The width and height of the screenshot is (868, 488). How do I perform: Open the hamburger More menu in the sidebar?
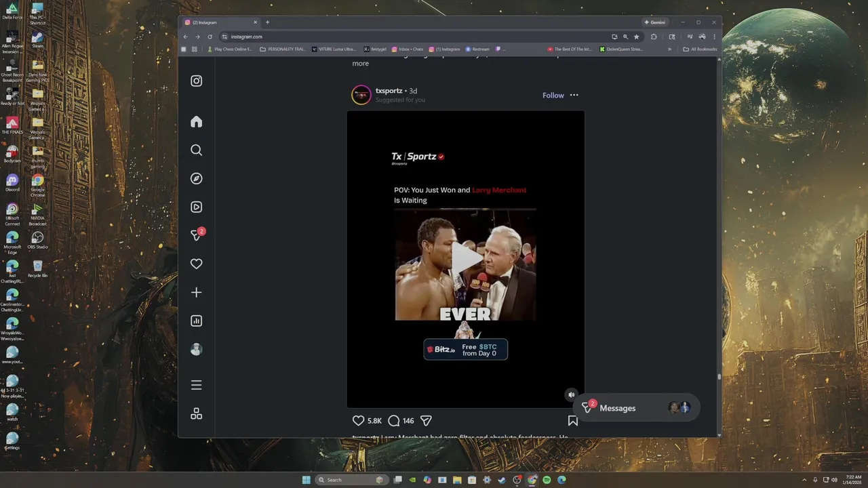click(196, 385)
